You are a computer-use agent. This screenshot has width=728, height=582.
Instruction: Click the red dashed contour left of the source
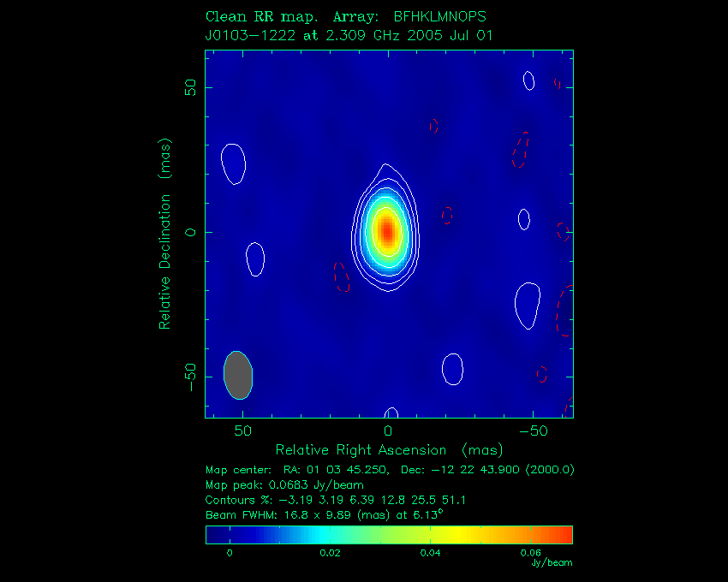tap(342, 276)
